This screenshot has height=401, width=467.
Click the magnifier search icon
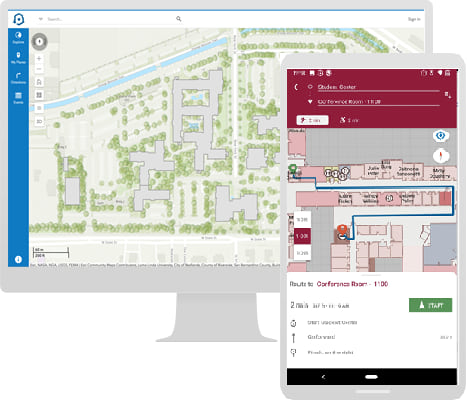pos(179,19)
